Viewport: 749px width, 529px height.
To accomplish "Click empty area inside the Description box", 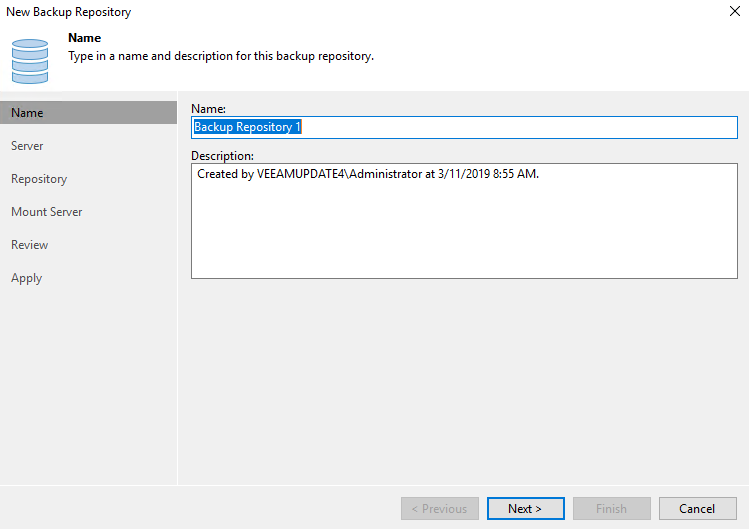I will point(463,235).
